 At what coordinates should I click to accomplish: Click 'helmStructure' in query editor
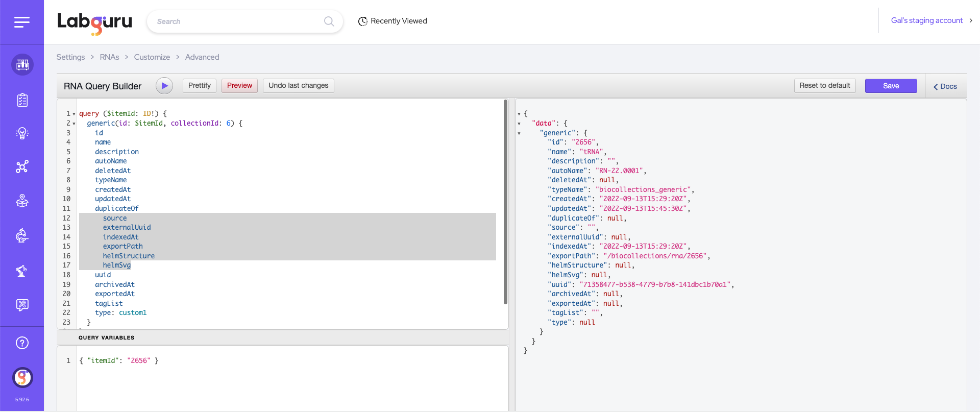point(129,256)
